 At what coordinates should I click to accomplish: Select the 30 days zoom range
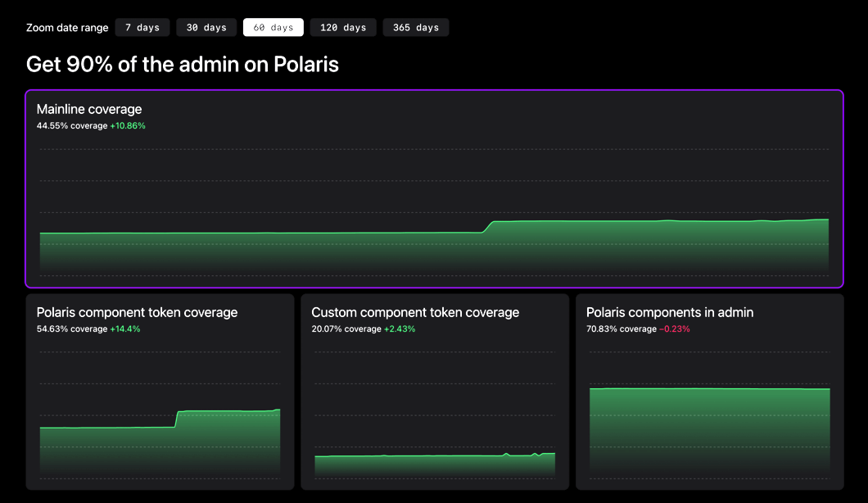[206, 27]
